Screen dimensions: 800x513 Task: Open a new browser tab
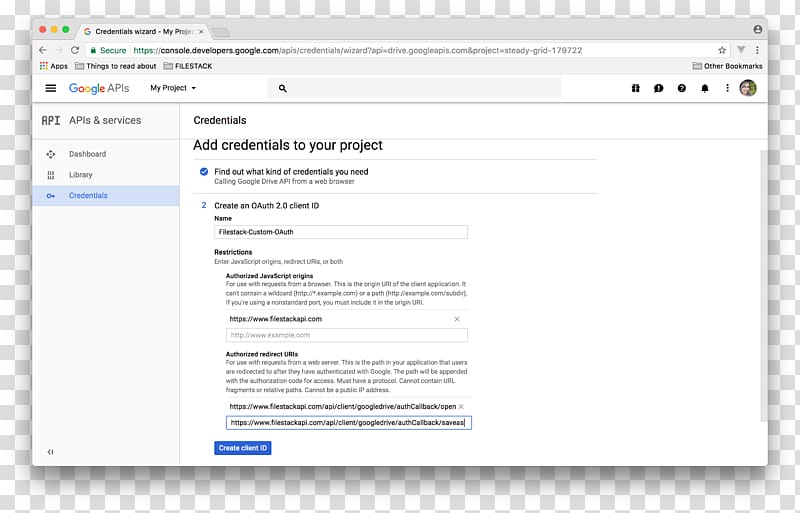pyautogui.click(x=221, y=33)
